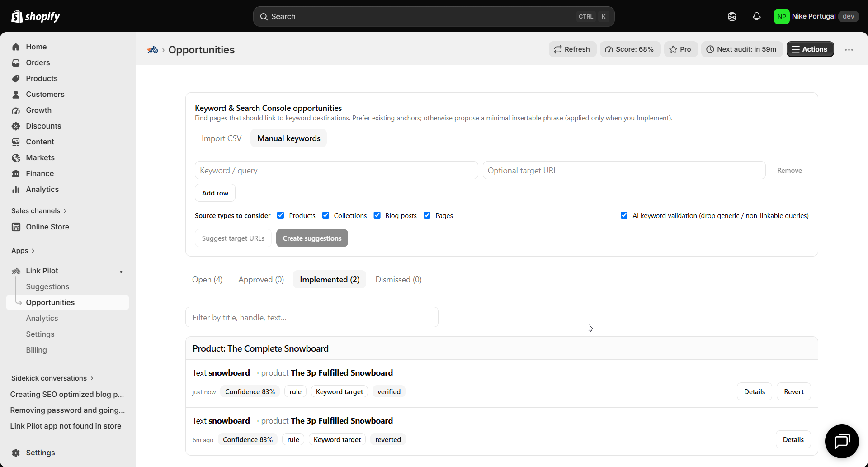
Task: Click the Link Pilot app icon in sidebar
Action: [16, 271]
